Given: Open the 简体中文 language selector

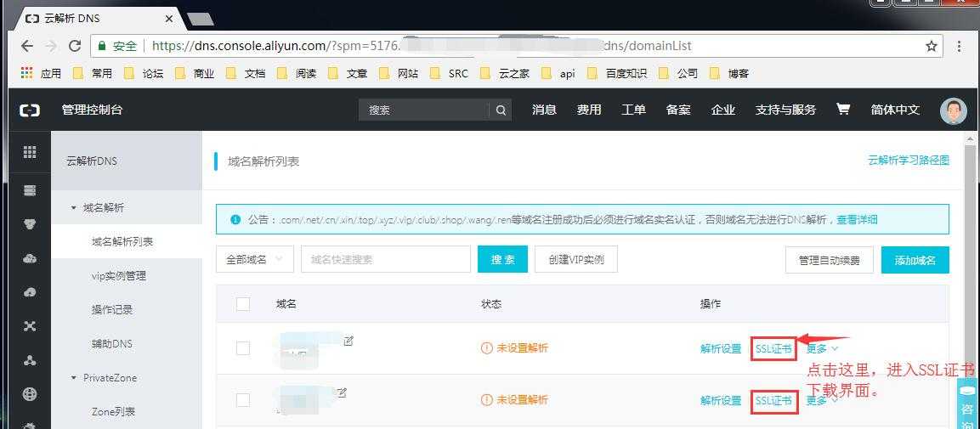Looking at the screenshot, I should 895,110.
